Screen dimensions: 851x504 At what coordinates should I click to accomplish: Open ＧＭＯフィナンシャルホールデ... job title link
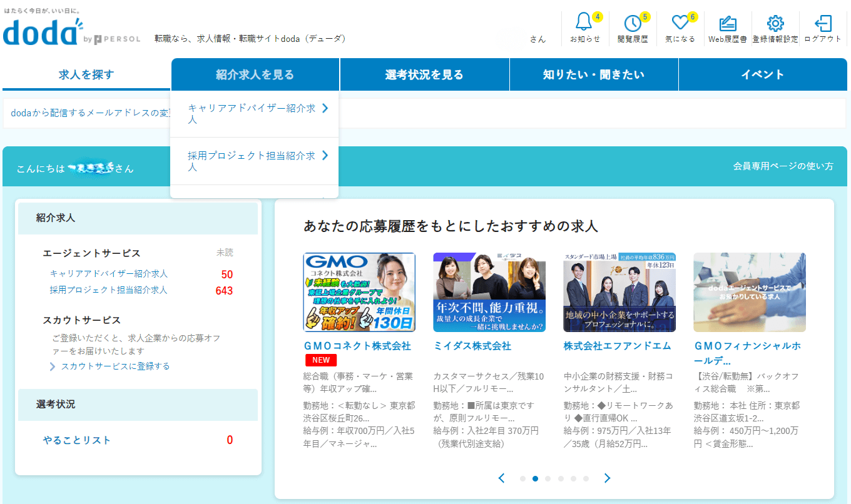pos(747,353)
